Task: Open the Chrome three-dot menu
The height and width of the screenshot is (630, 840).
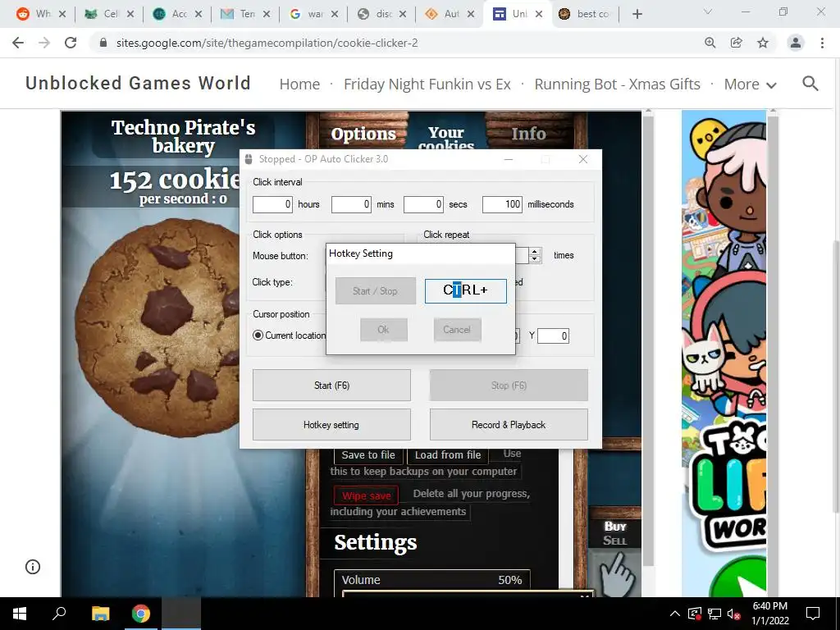Action: pos(822,43)
